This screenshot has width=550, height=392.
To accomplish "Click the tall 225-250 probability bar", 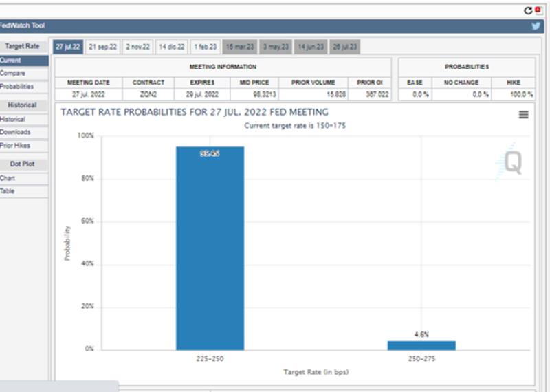I will pos(210,248).
